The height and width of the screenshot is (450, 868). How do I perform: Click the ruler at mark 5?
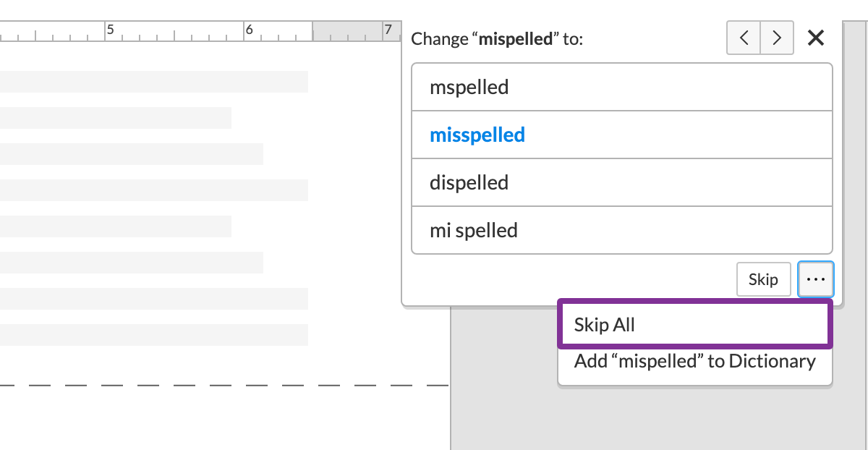click(x=110, y=30)
